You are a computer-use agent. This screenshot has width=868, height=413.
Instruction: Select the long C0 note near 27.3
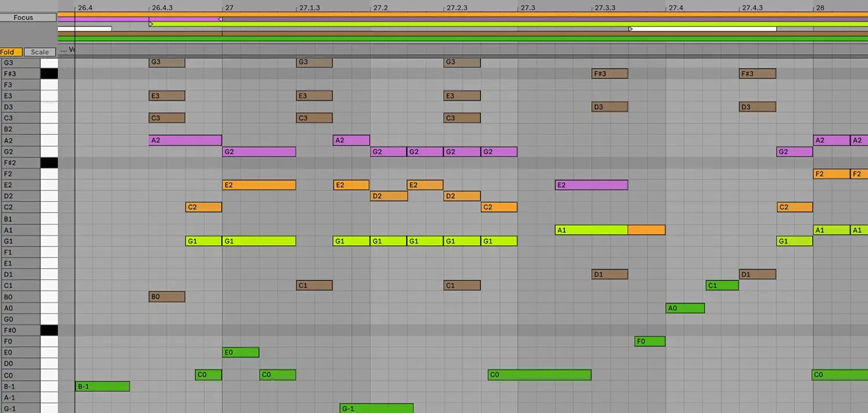point(538,375)
